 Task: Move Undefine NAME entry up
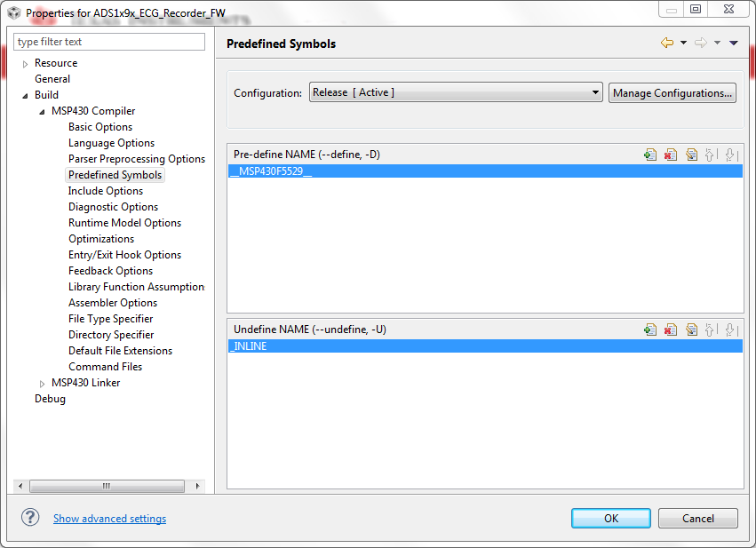[710, 330]
